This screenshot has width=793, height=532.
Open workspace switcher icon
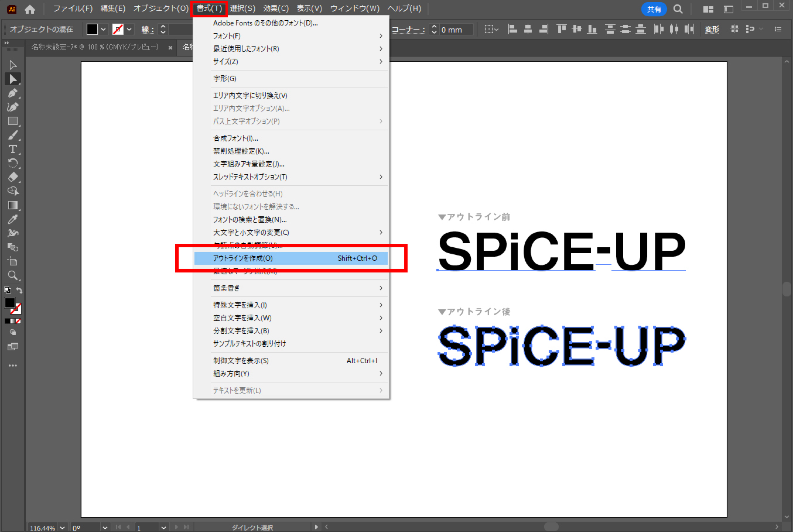728,9
